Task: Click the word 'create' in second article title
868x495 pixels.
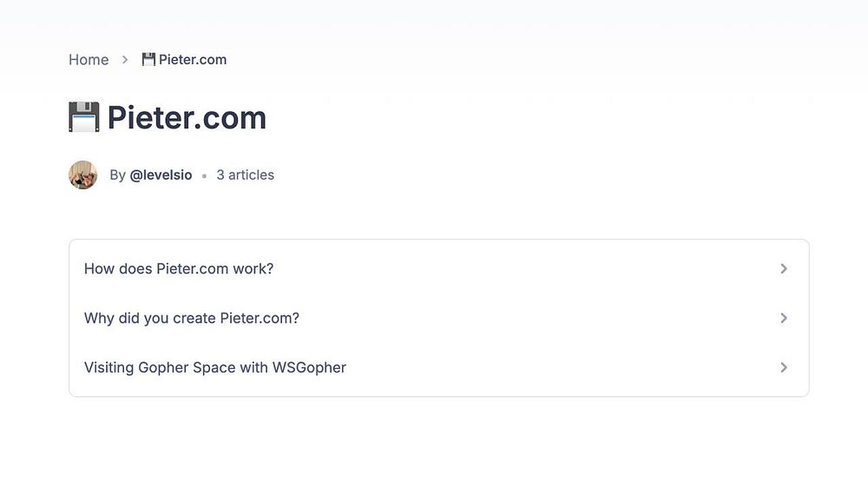Action: point(194,318)
